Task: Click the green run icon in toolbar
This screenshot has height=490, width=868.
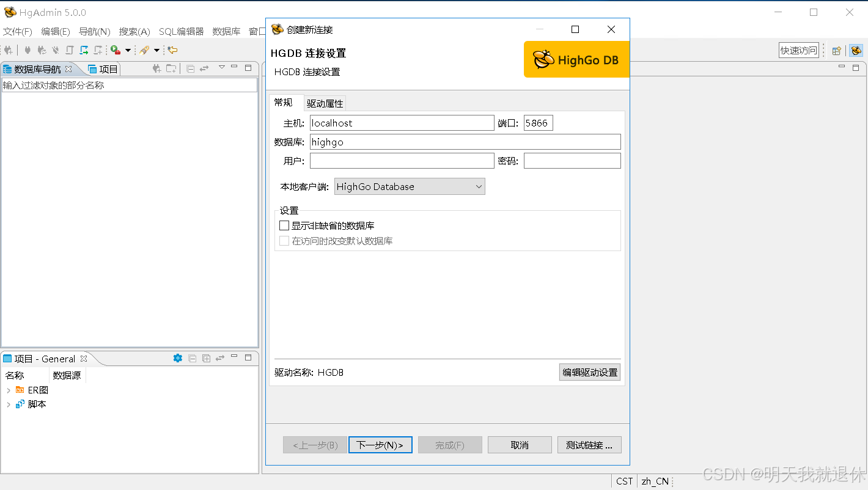Action: [115, 50]
